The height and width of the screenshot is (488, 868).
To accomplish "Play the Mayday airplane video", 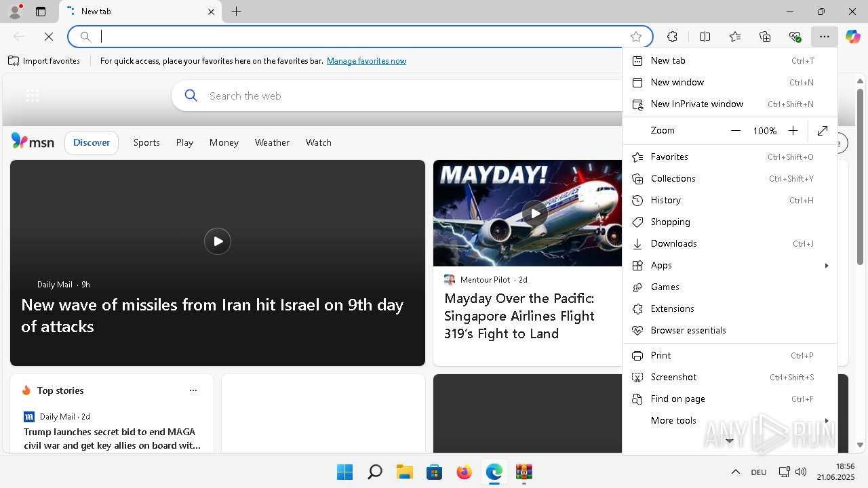I will point(535,213).
